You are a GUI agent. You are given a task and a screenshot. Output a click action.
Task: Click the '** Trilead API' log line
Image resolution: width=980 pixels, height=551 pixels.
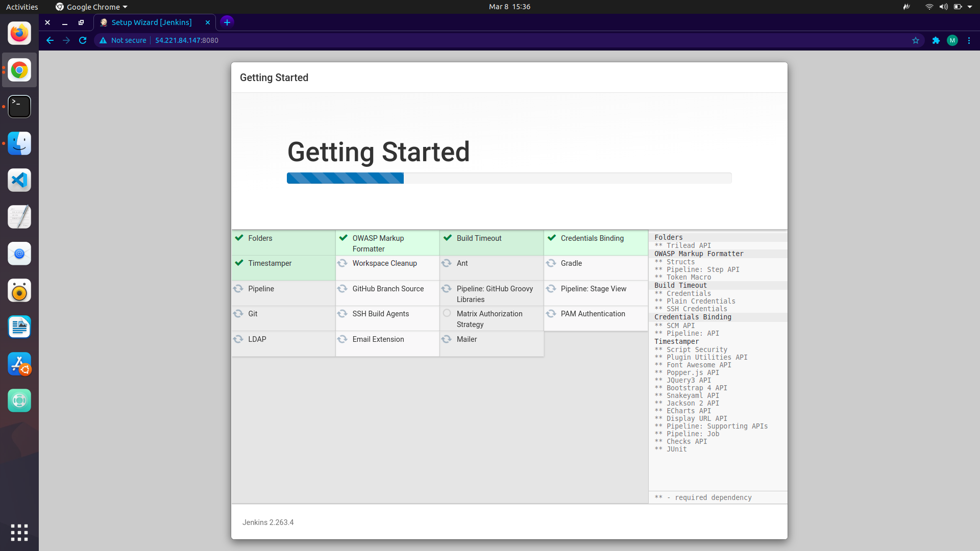click(x=682, y=245)
